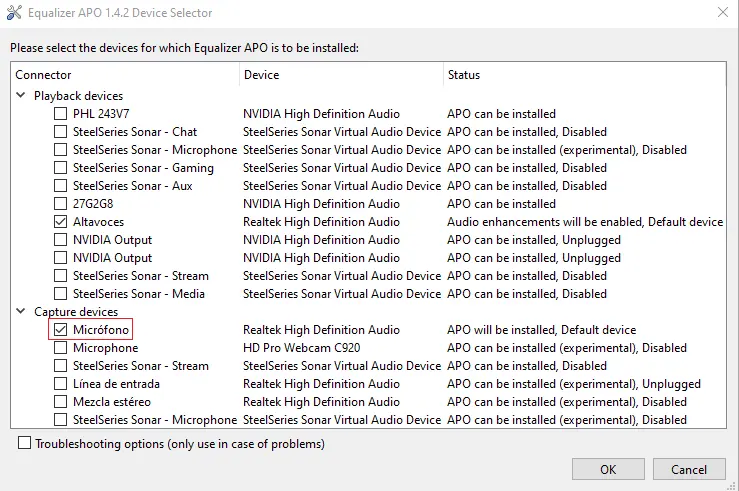This screenshot has width=739, height=491.
Task: Enable SteelSeries Sonar - Chat playback checkbox
Action: click(60, 131)
